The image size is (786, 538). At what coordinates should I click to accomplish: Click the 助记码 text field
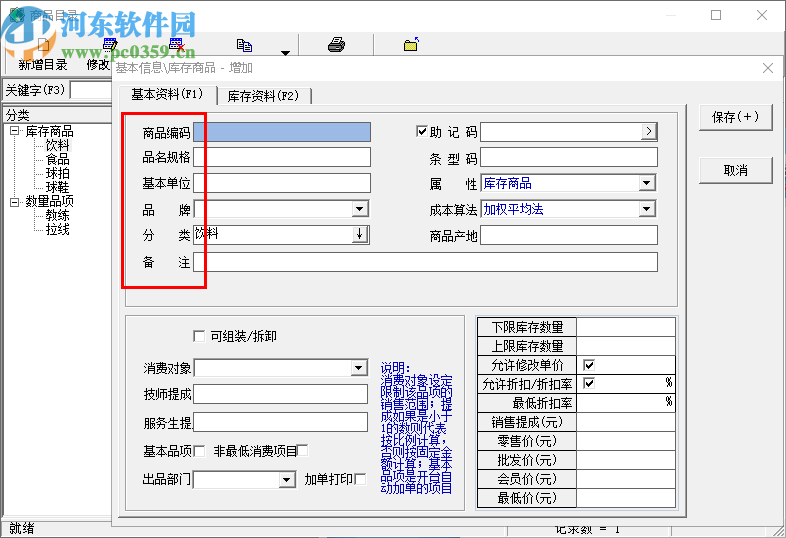(560, 131)
